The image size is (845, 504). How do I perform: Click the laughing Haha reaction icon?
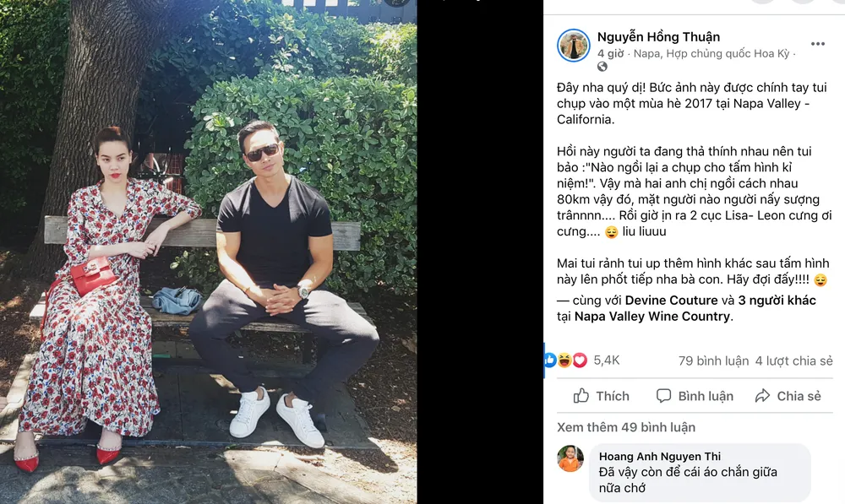tap(564, 360)
